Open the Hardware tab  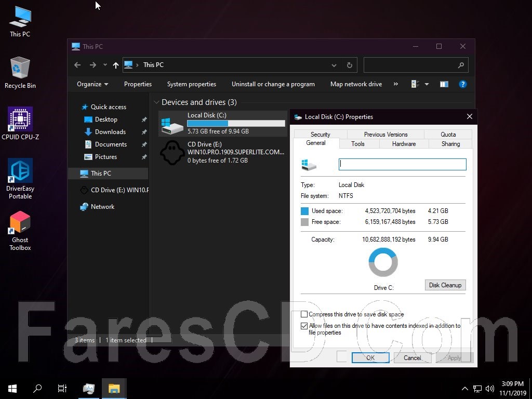pyautogui.click(x=404, y=144)
